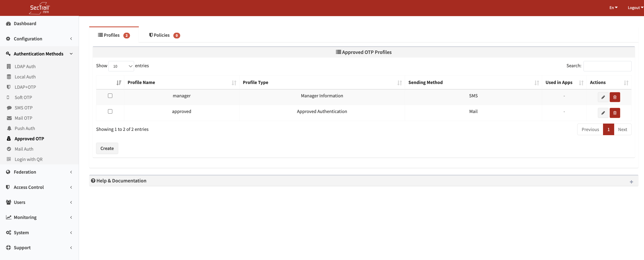Click the edit pencil icon for manager profile
The width and height of the screenshot is (644, 260).
tap(603, 97)
